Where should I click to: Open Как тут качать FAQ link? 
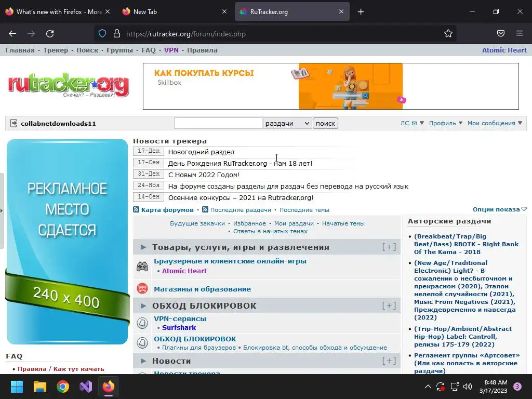pyautogui.click(x=79, y=369)
